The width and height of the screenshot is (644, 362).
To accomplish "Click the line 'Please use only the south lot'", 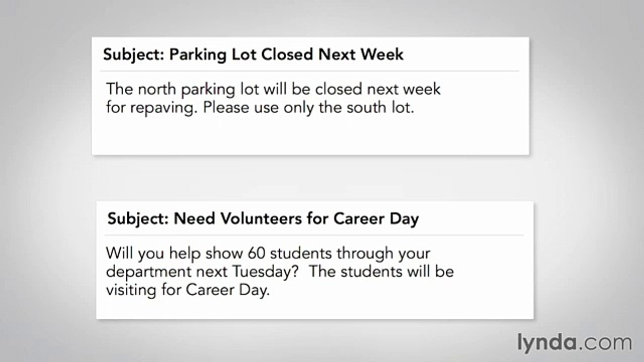I will (x=308, y=108).
